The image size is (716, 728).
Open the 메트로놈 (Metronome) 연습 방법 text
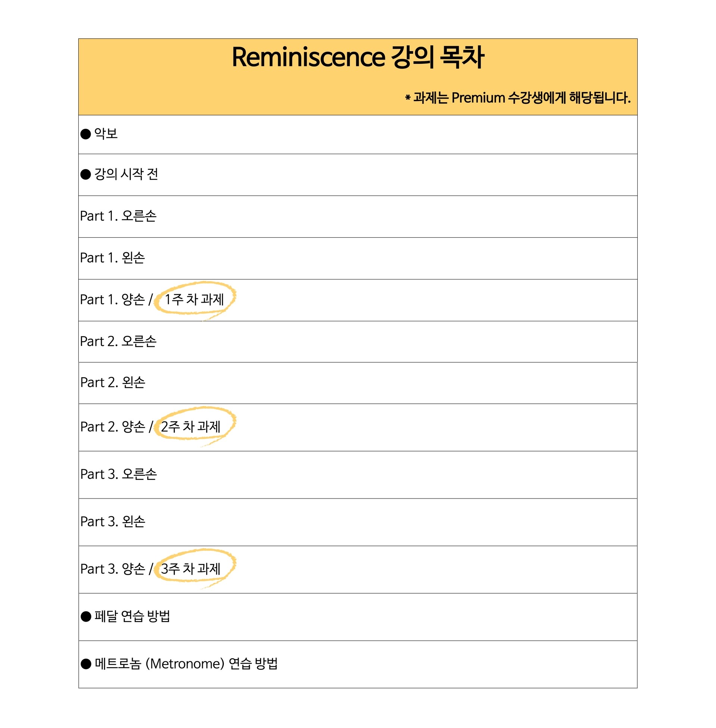tap(186, 664)
